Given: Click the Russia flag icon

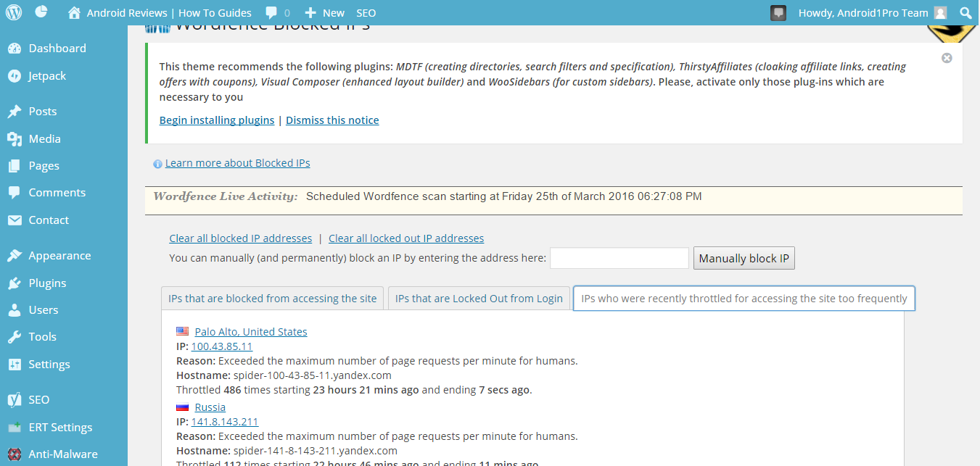Looking at the screenshot, I should coord(183,407).
